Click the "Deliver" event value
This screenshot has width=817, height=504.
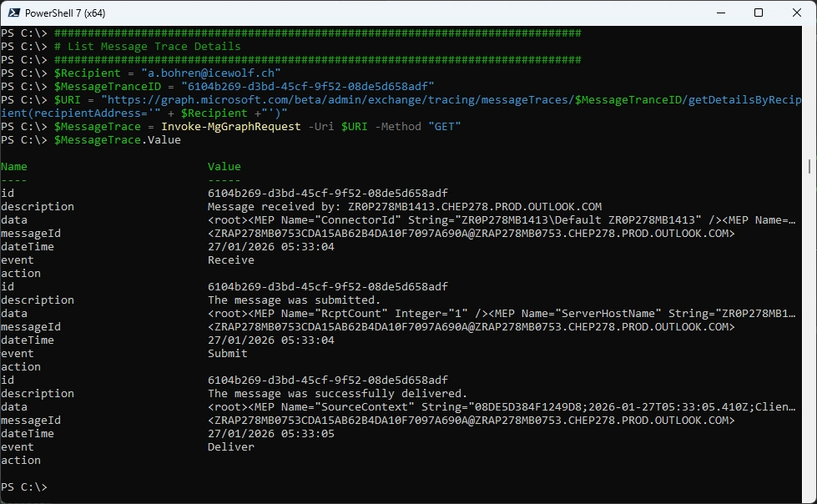(x=230, y=446)
